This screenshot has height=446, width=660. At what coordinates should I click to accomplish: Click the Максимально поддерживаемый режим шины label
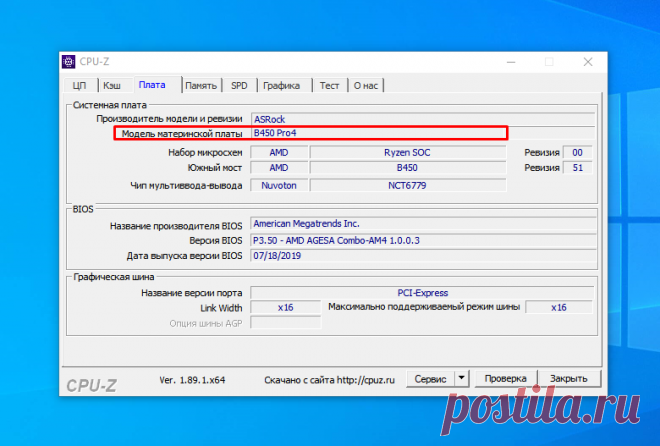(424, 307)
